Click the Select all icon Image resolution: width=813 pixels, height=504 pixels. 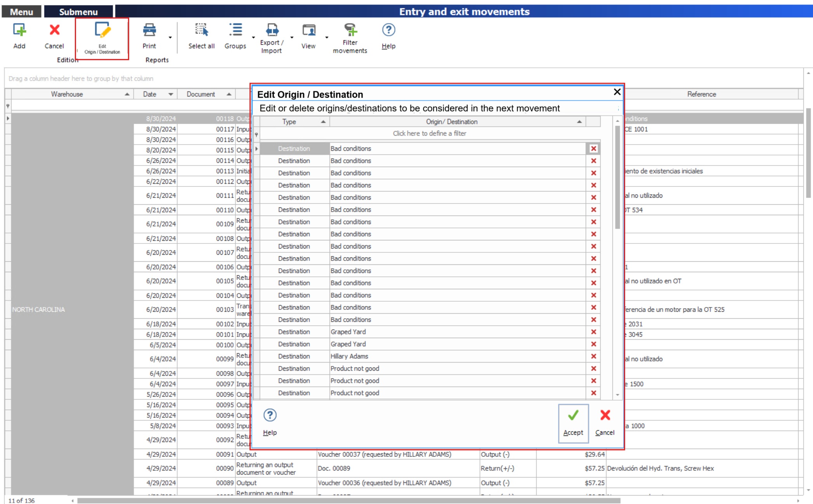pos(201,30)
